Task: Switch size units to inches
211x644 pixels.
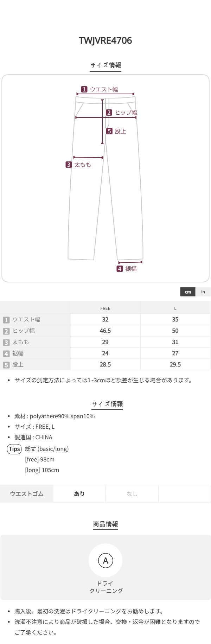Action: pos(203,292)
